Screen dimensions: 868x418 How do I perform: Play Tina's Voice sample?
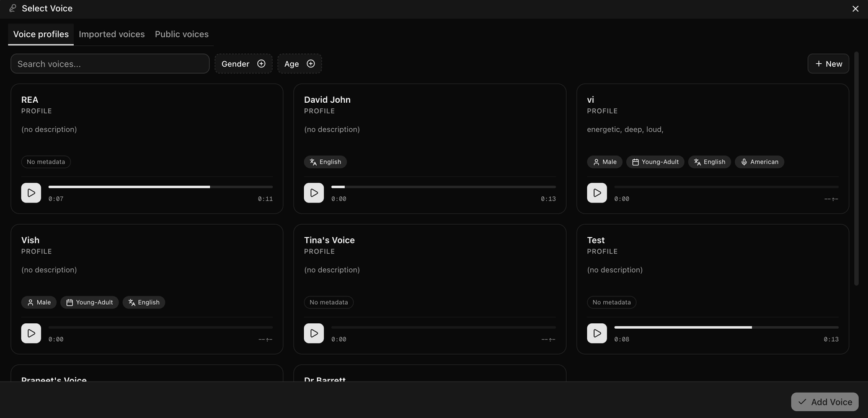point(314,333)
